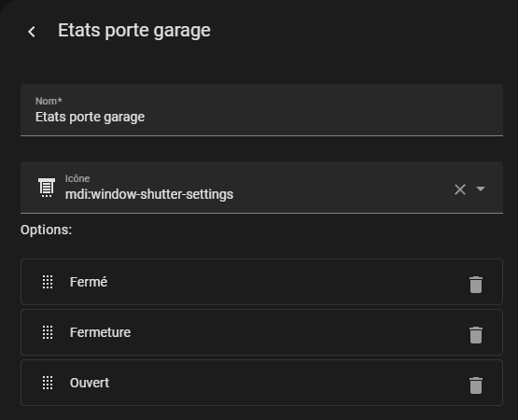Click the drag handle beside Fermeture
518x420 pixels.
pyautogui.click(x=48, y=332)
